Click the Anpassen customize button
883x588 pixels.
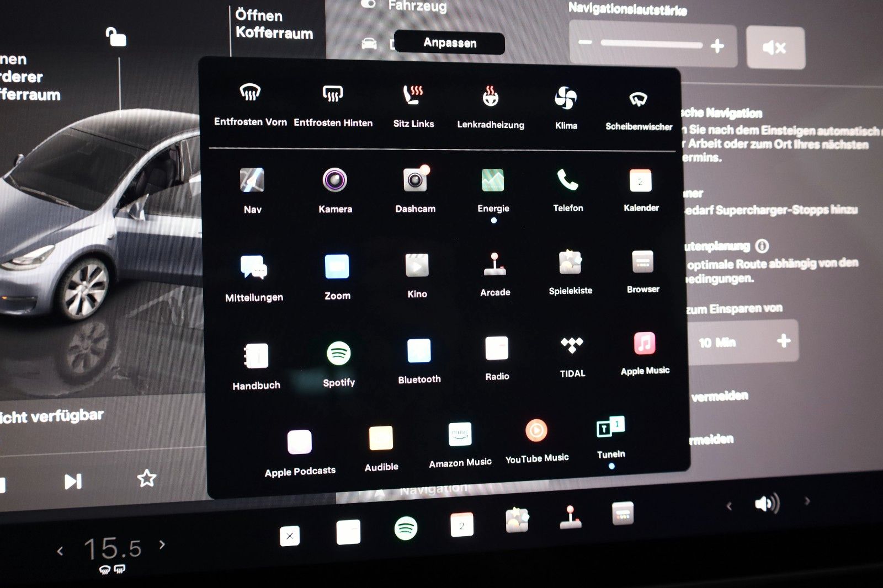(x=450, y=43)
